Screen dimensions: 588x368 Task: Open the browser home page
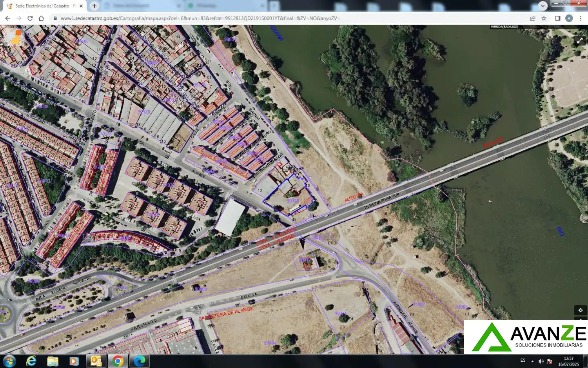pos(41,18)
